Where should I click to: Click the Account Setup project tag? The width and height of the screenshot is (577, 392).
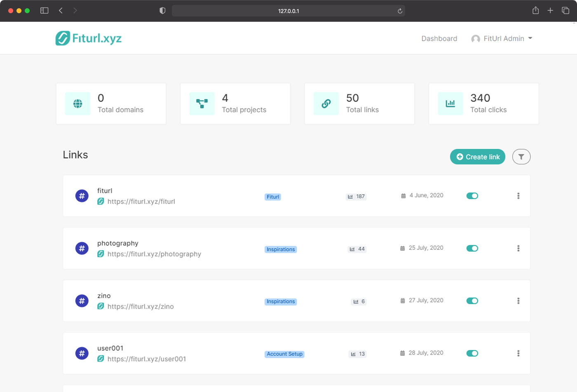[x=284, y=354]
